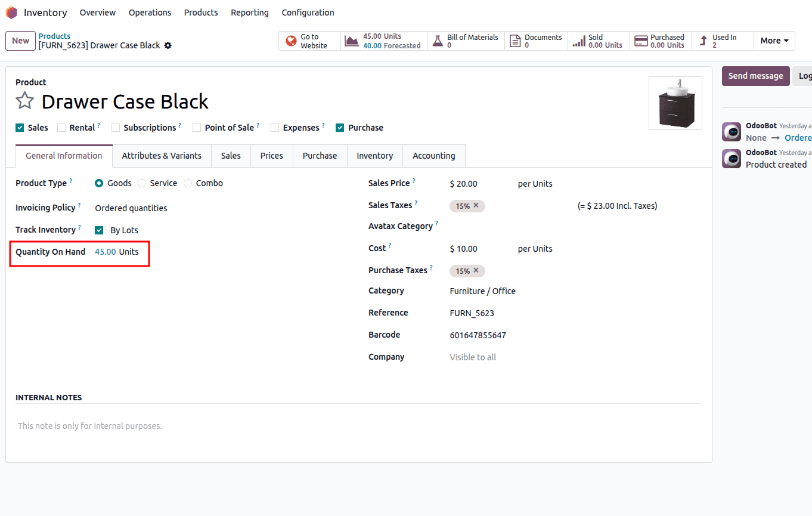Select the Goods product type radio
812x516 pixels.
point(99,183)
